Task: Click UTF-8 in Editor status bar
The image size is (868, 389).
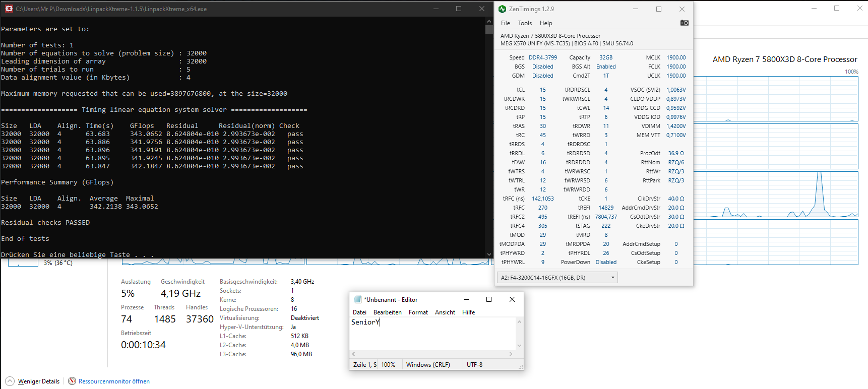Action: pyautogui.click(x=474, y=365)
